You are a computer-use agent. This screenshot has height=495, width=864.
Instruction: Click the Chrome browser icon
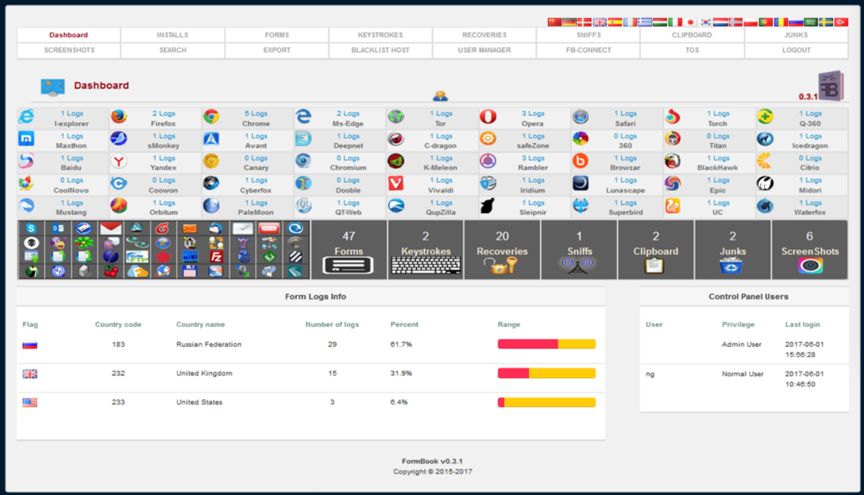[211, 117]
